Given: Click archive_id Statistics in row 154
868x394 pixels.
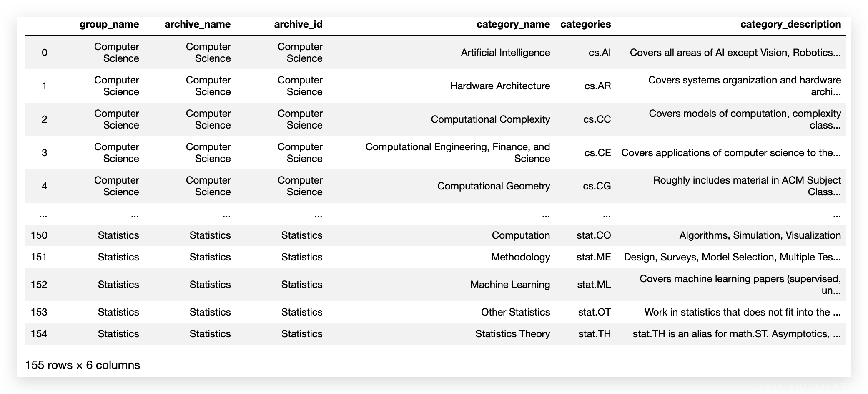Looking at the screenshot, I should tap(302, 334).
